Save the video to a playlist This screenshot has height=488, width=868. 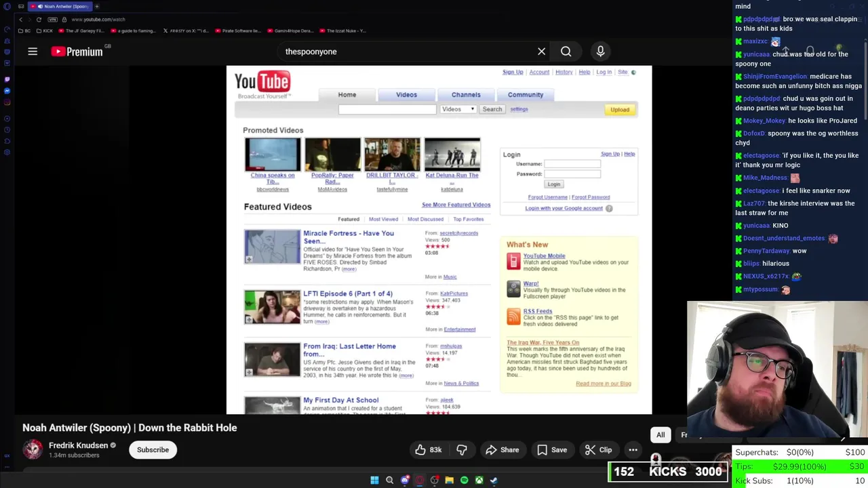552,450
